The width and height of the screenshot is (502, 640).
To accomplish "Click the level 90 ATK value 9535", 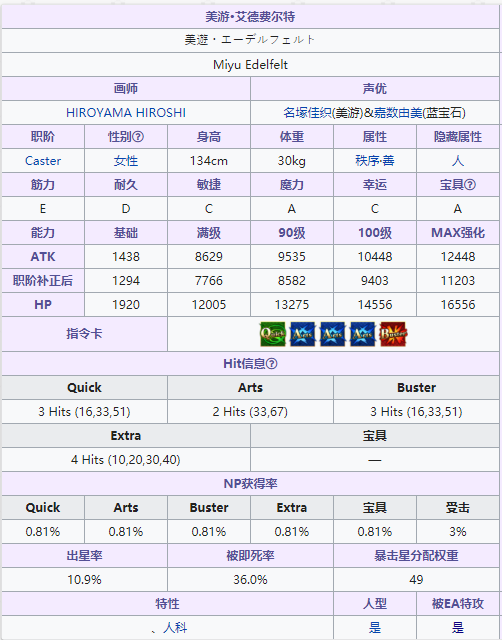I will (291, 257).
